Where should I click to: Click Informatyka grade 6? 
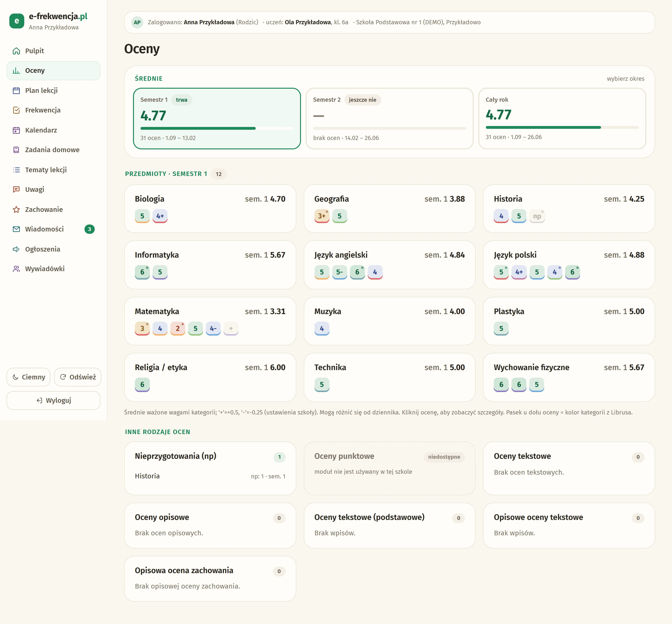tap(142, 272)
